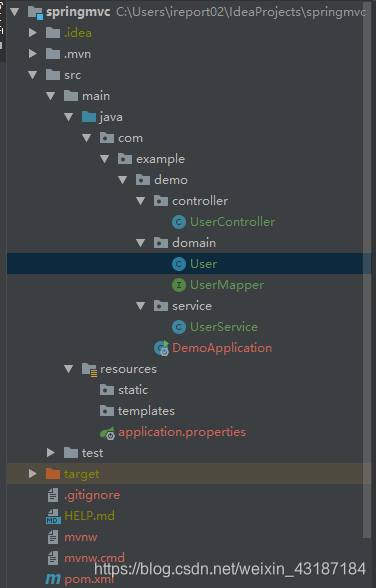
Task: Select the test folder name
Action: click(x=92, y=453)
